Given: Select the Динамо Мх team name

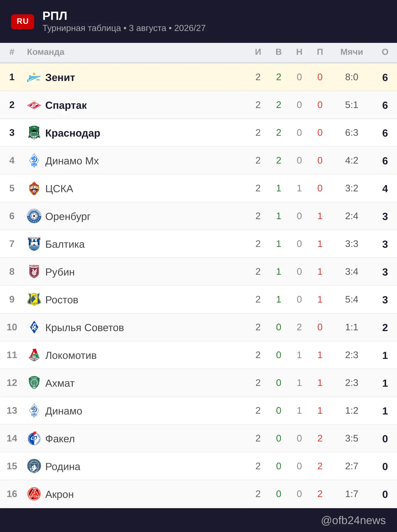Looking at the screenshot, I should point(72,161).
